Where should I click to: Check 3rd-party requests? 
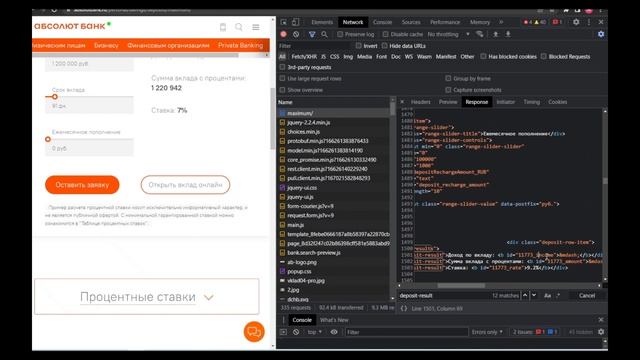tap(282, 67)
